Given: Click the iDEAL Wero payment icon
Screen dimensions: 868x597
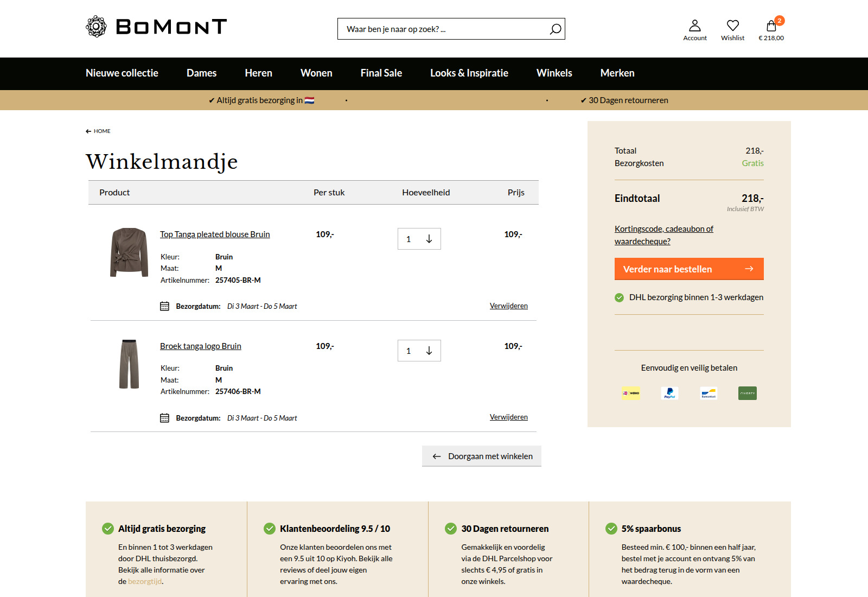Looking at the screenshot, I should tap(630, 393).
